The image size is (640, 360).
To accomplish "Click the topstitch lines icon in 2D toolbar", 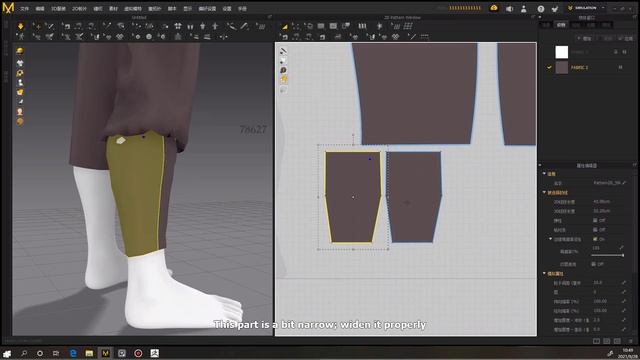I will coord(395,26).
